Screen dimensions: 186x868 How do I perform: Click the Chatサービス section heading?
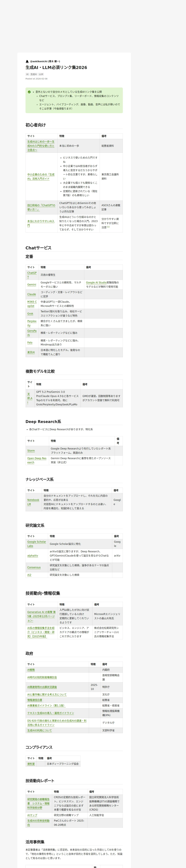pos(39,248)
